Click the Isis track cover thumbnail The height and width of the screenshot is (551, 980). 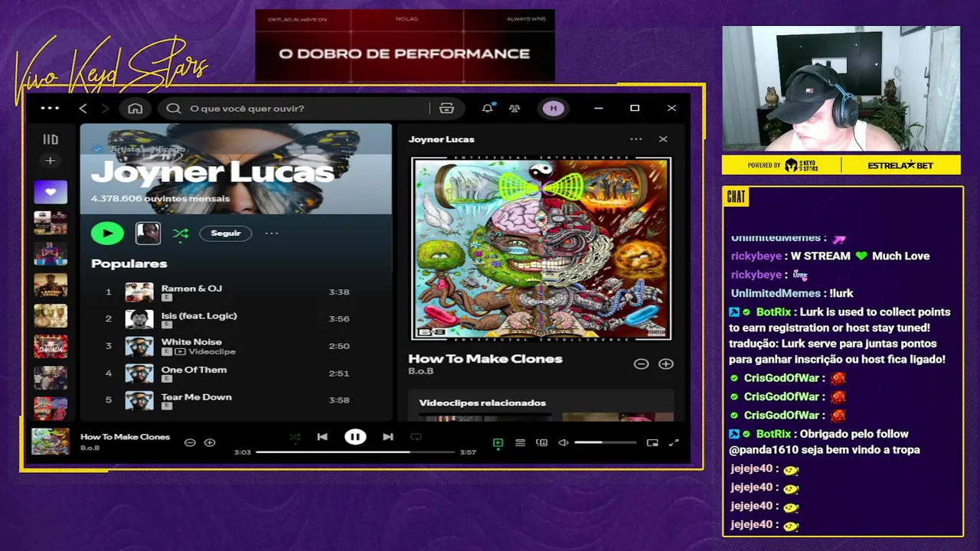(139, 319)
